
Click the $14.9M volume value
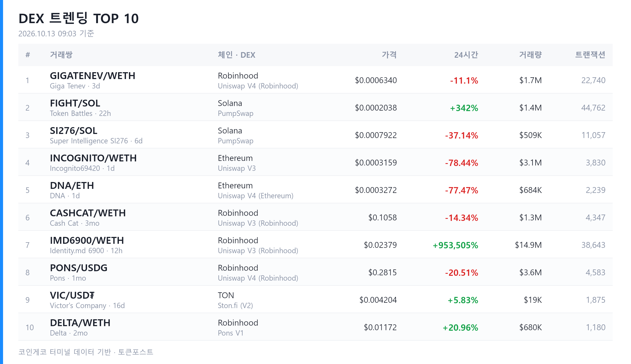click(528, 245)
